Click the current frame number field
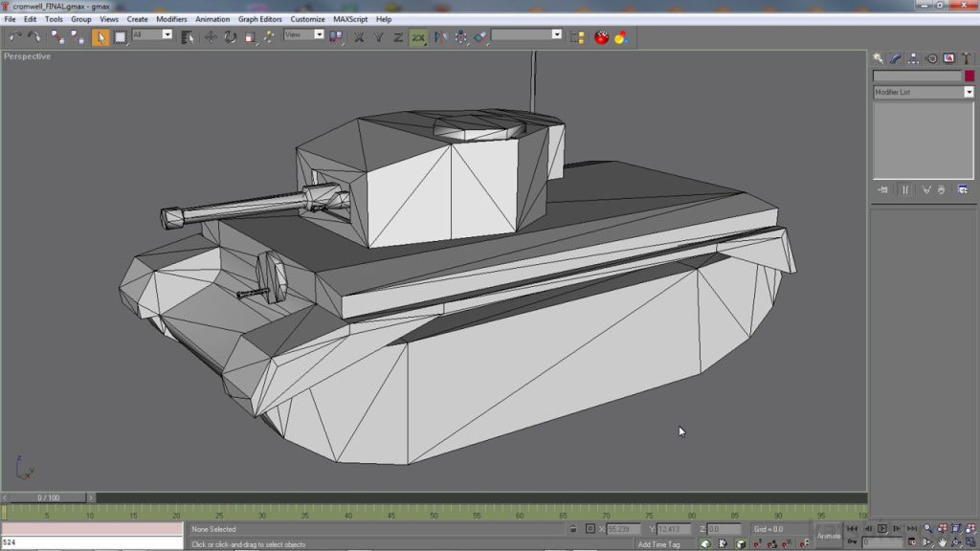 [x=880, y=540]
